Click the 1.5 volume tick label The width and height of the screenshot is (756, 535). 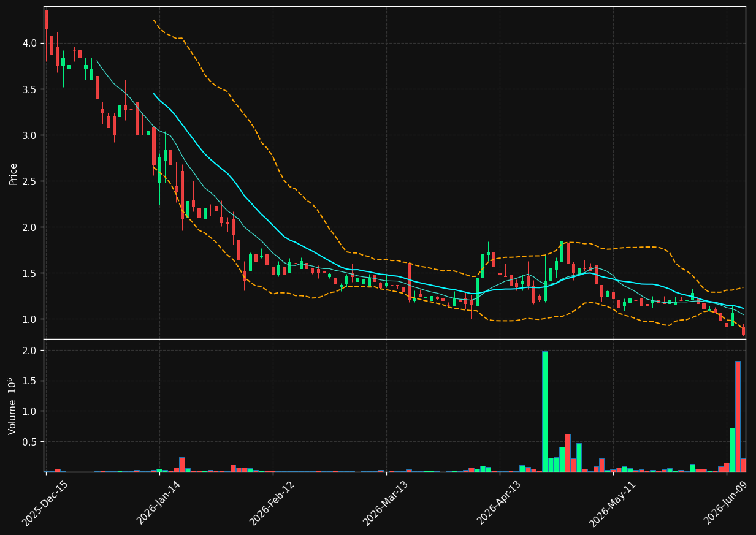pyautogui.click(x=30, y=381)
